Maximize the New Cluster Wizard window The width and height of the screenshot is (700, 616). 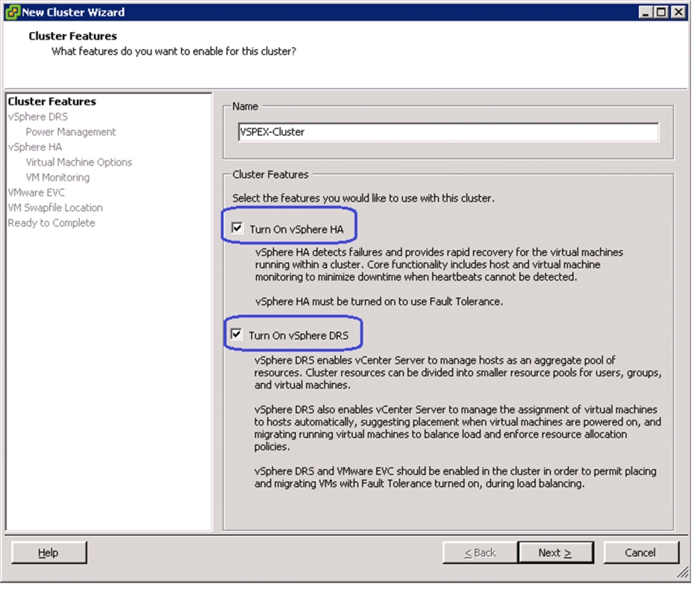(x=662, y=12)
